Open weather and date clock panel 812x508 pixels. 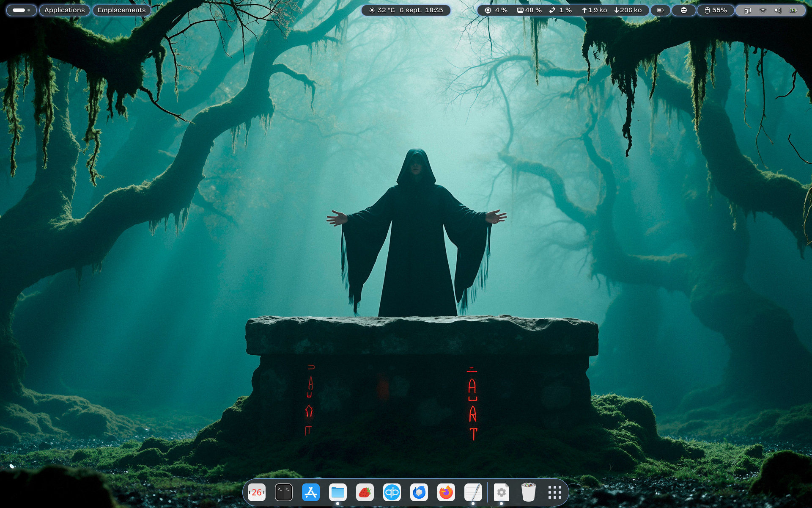(x=406, y=10)
